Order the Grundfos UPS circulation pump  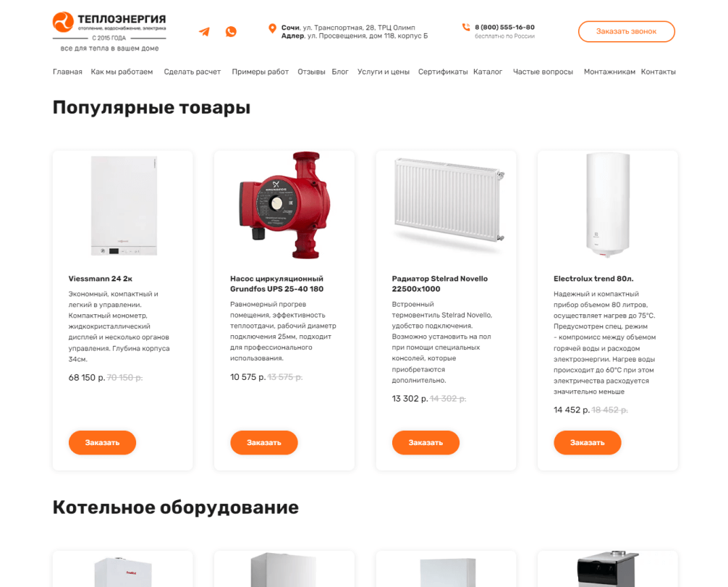pos(263,442)
